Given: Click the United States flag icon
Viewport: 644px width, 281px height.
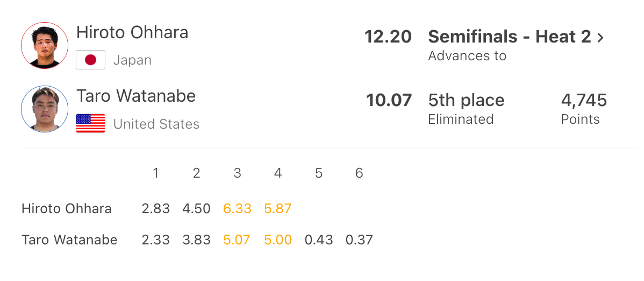Looking at the screenshot, I should pos(90,124).
